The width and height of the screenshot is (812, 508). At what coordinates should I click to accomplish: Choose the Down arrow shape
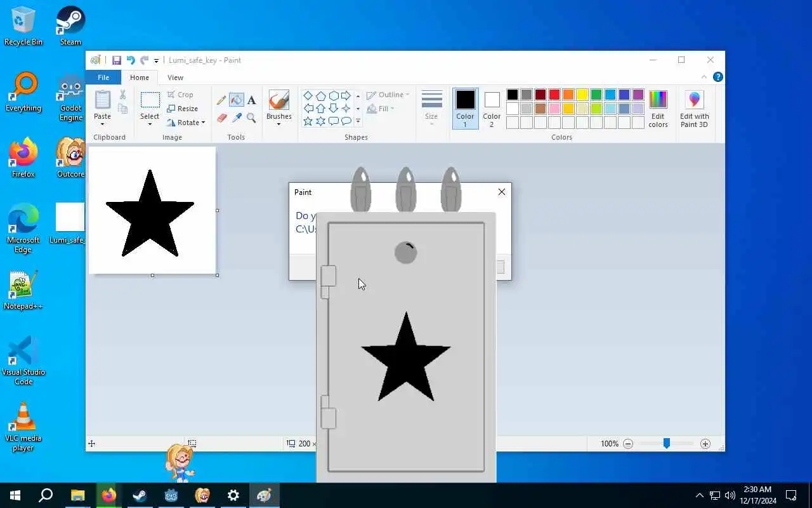click(x=333, y=109)
